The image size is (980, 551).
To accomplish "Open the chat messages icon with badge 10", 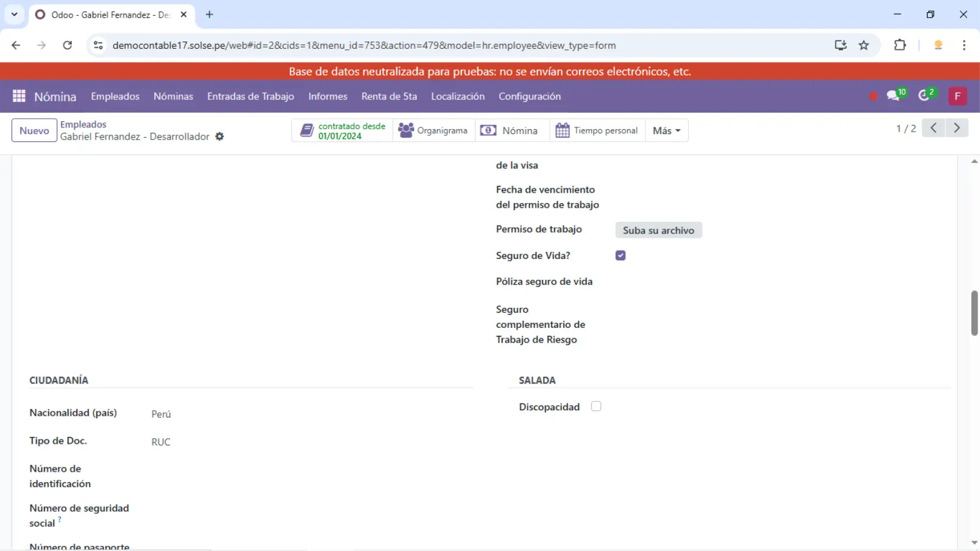I will coord(894,96).
